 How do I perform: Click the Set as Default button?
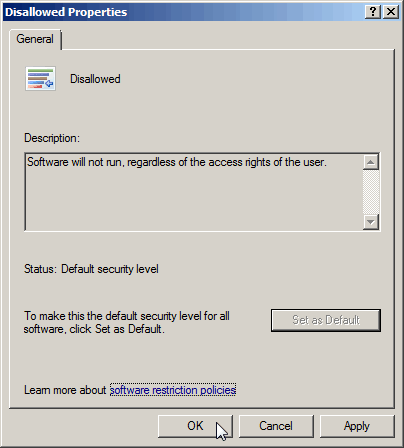click(326, 320)
